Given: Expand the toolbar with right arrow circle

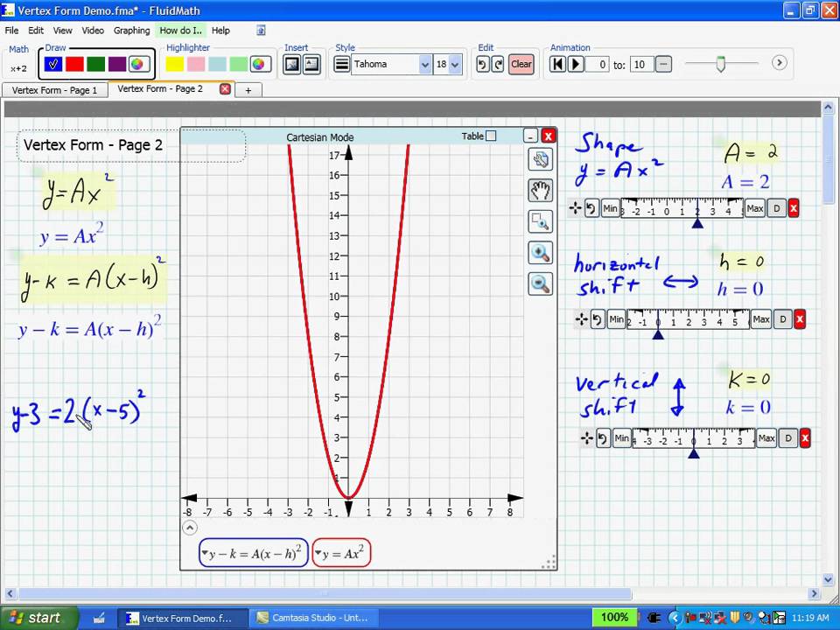Looking at the screenshot, I should pos(779,63).
